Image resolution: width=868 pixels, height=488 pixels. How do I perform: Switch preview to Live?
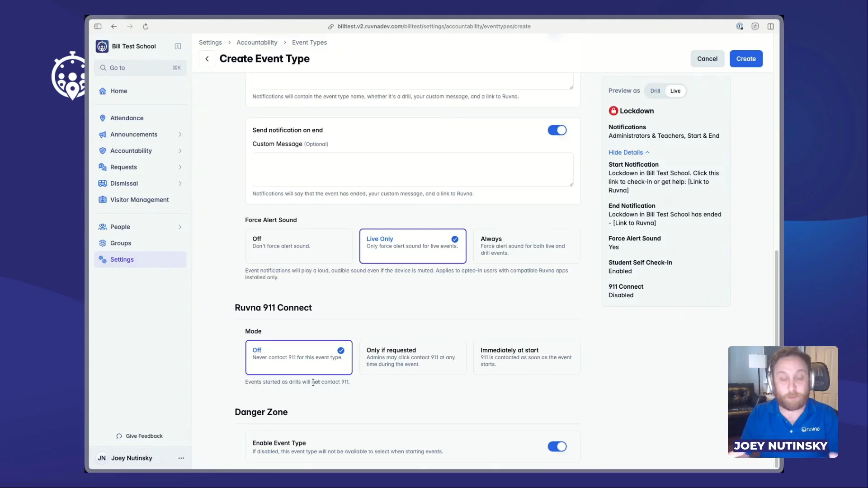click(675, 91)
